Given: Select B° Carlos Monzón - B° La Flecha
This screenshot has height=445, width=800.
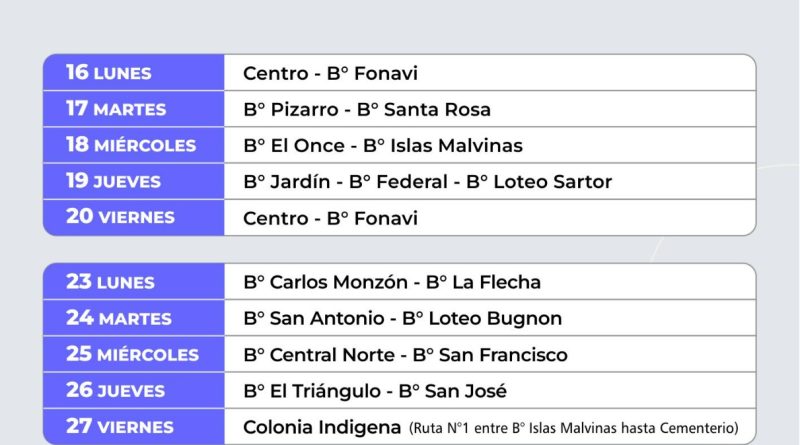Looking at the screenshot, I should [x=391, y=282].
